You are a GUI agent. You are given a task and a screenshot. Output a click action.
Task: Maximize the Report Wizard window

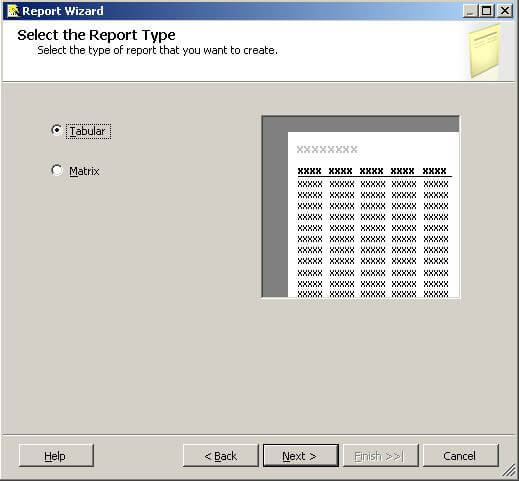click(x=486, y=11)
